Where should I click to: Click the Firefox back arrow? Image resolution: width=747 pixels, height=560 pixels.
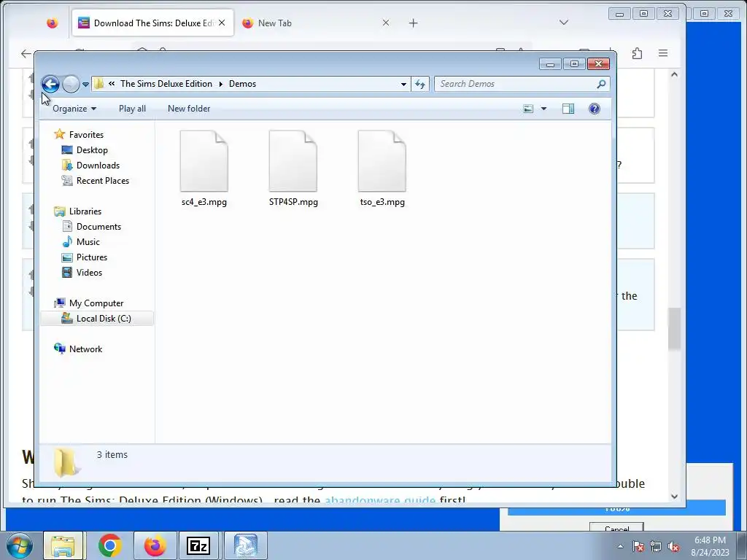coord(26,54)
